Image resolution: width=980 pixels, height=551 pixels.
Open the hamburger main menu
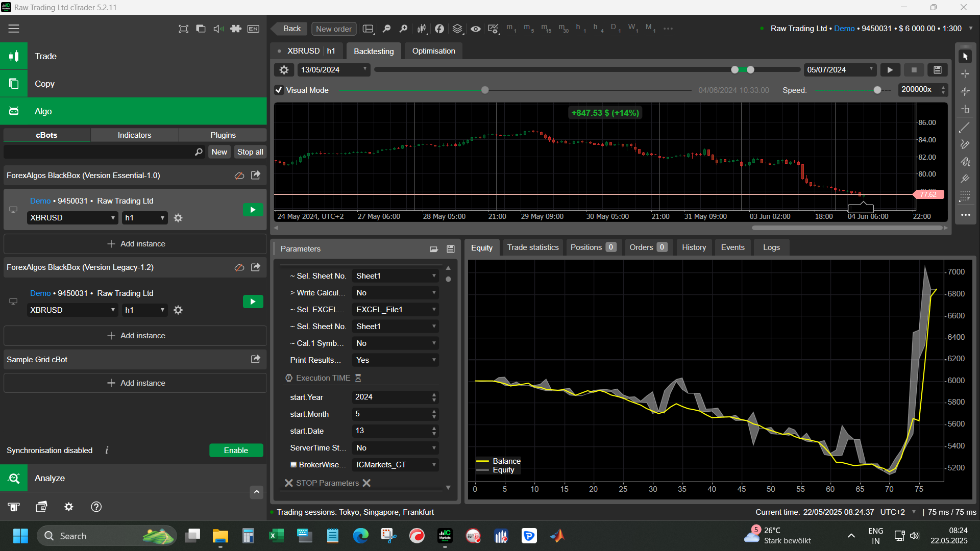(x=14, y=29)
